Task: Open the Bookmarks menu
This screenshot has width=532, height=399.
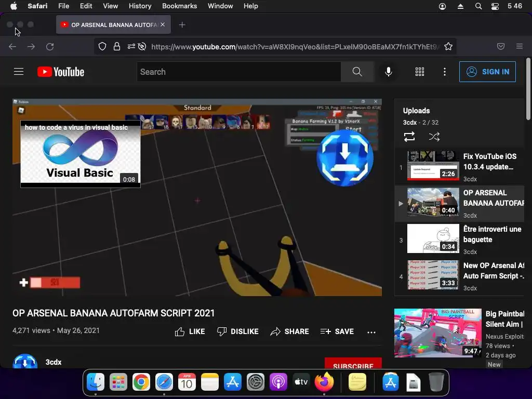Action: click(179, 6)
